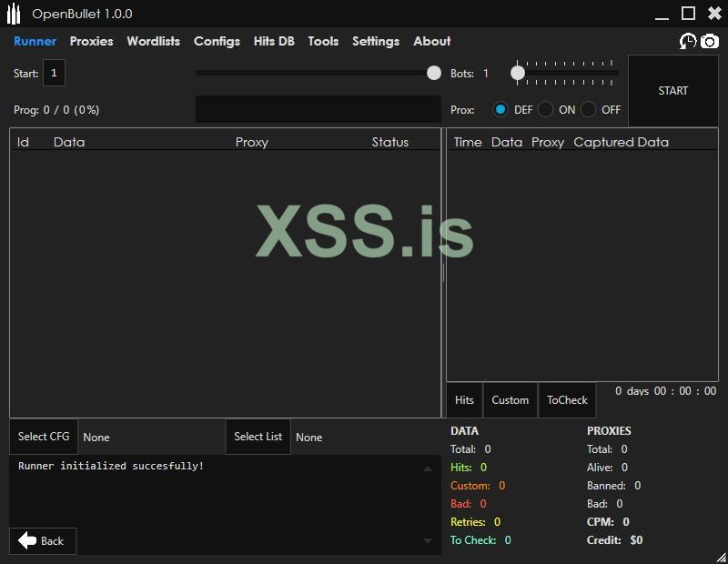Show the Custom results list
This screenshot has width=728, height=564.
tap(510, 400)
